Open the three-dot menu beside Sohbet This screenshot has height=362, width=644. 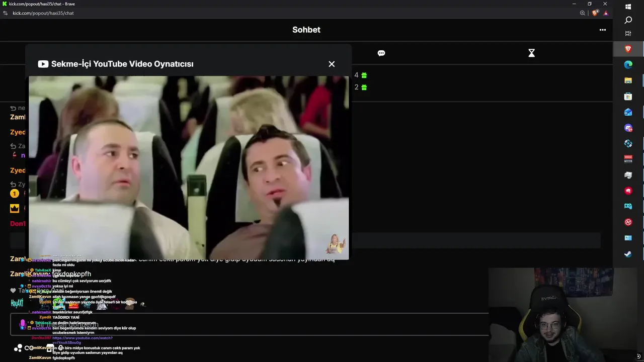[x=603, y=30]
